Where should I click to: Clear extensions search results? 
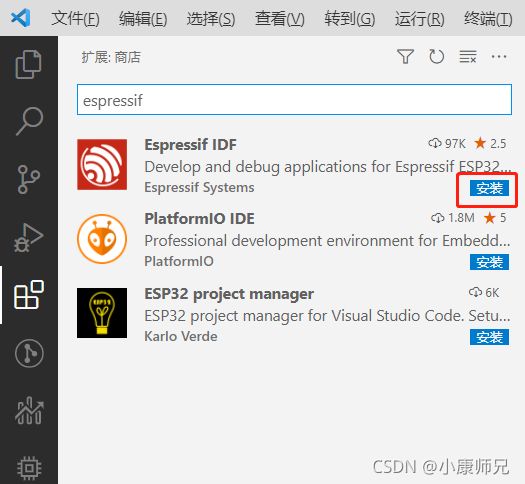[x=467, y=57]
